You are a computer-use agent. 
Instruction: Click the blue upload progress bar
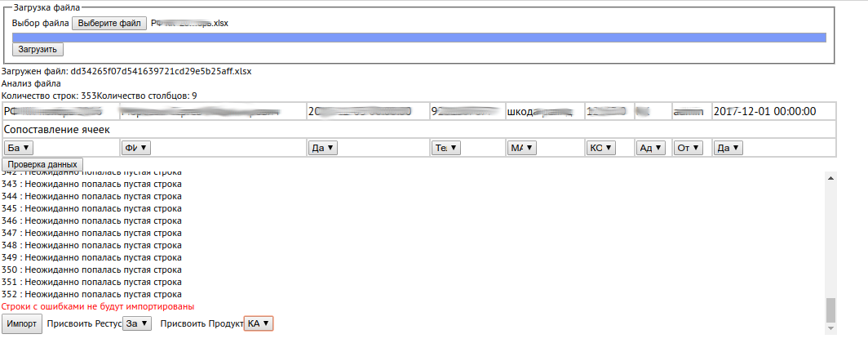419,37
